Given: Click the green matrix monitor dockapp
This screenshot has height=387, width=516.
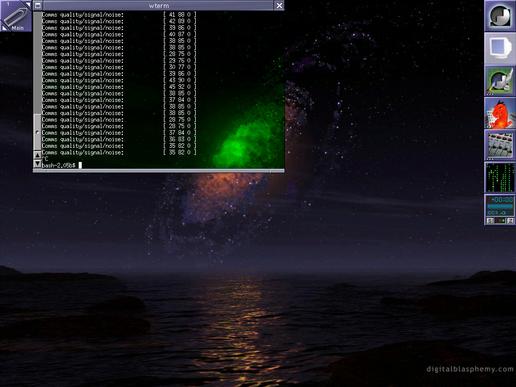Looking at the screenshot, I should click(500, 178).
